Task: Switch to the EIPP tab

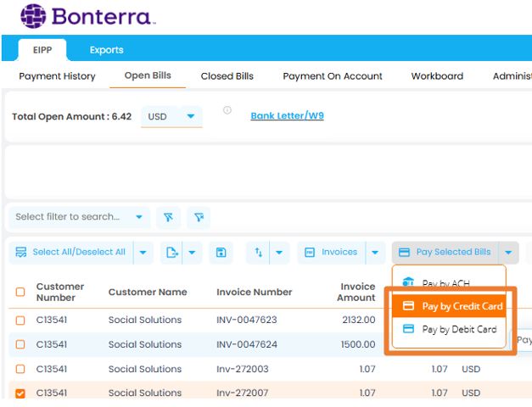Action: [42, 50]
